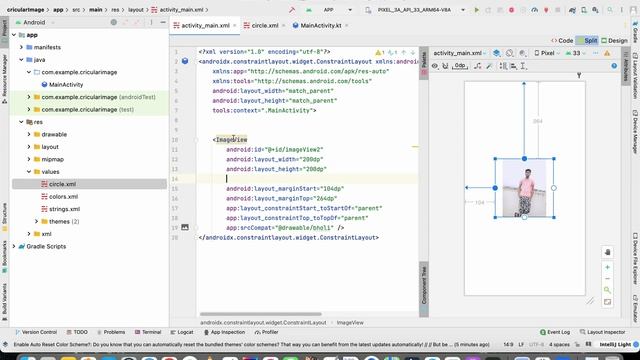
Task: Collapse the values folder
Action: click(x=29, y=172)
